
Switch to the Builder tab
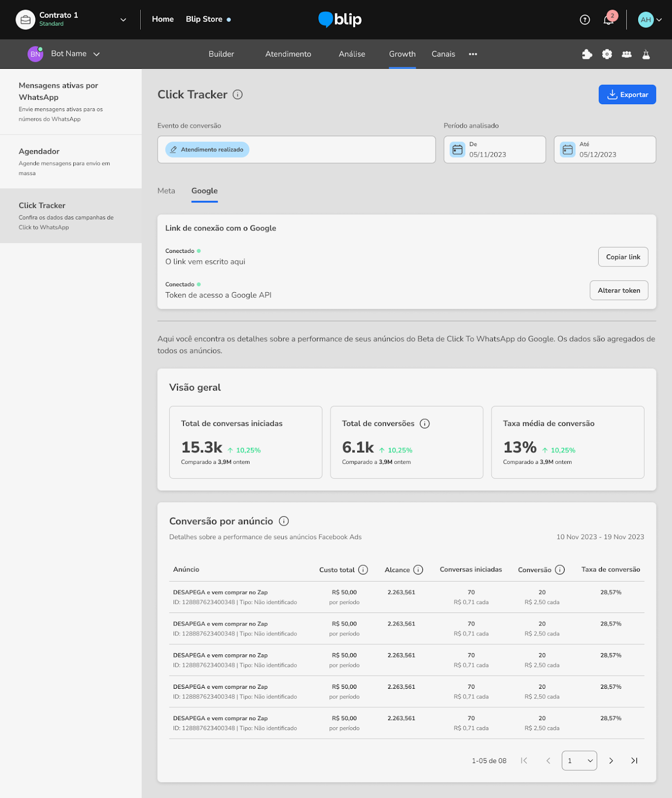click(x=221, y=54)
